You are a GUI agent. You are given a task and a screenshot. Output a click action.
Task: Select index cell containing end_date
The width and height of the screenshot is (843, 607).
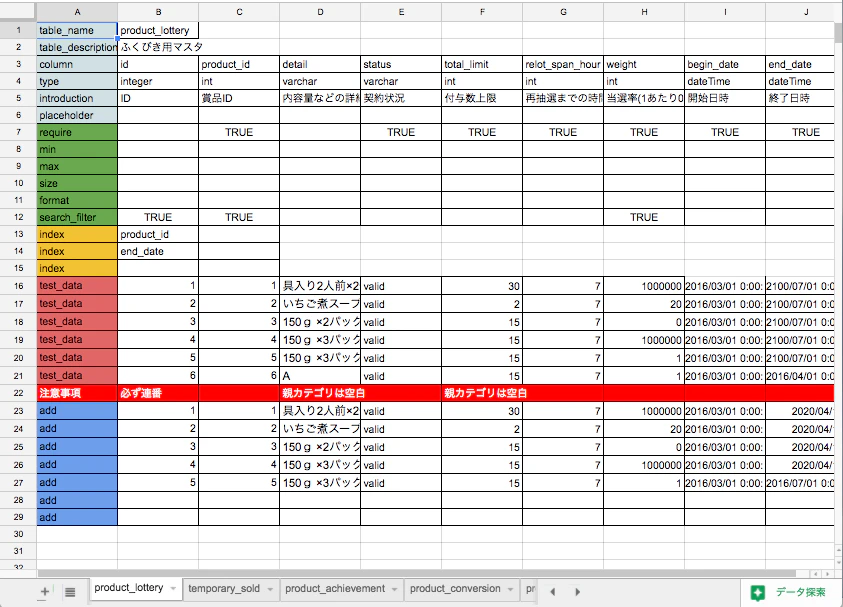(x=158, y=251)
